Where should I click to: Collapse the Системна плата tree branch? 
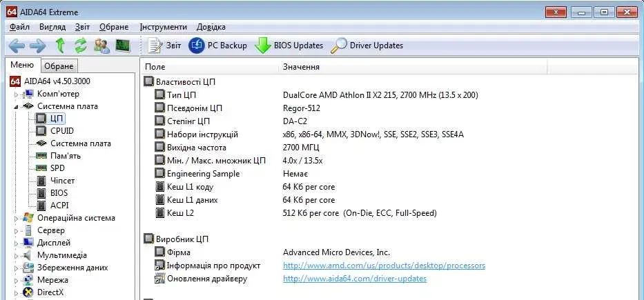[x=17, y=107]
